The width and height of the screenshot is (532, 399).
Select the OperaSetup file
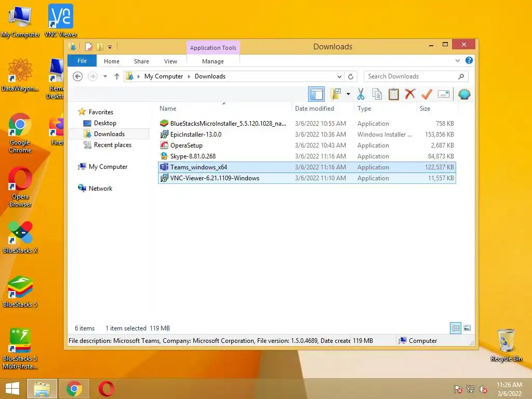(307, 145)
